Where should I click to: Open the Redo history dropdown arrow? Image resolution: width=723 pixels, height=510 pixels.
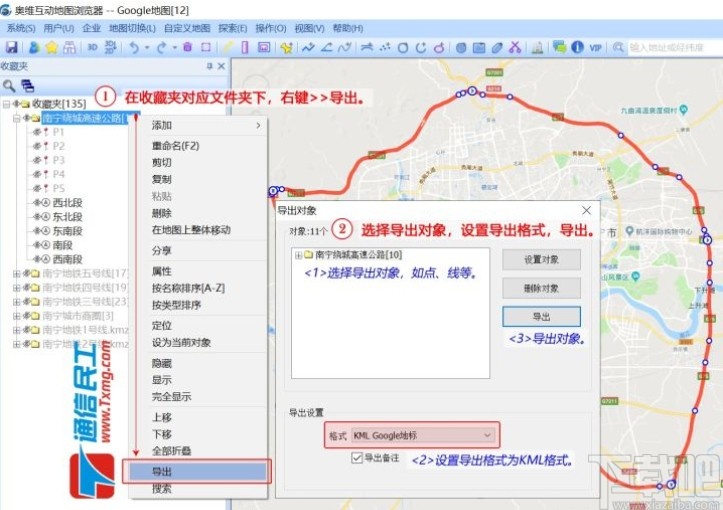174,47
